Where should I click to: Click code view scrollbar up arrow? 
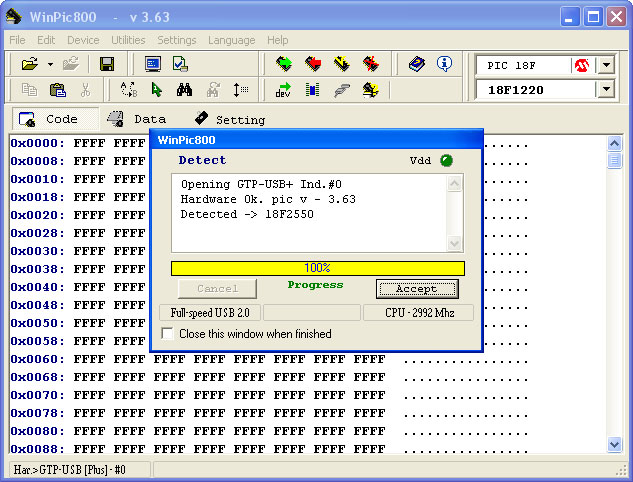coord(614,143)
